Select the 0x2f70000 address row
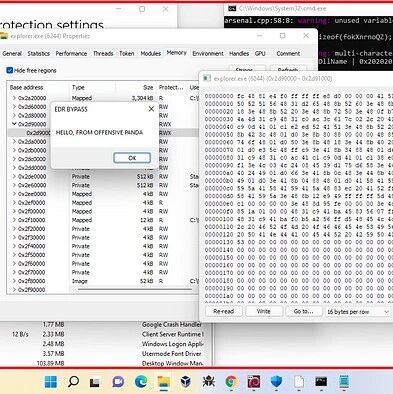Viewport: 393px width, 394px height. click(32, 272)
